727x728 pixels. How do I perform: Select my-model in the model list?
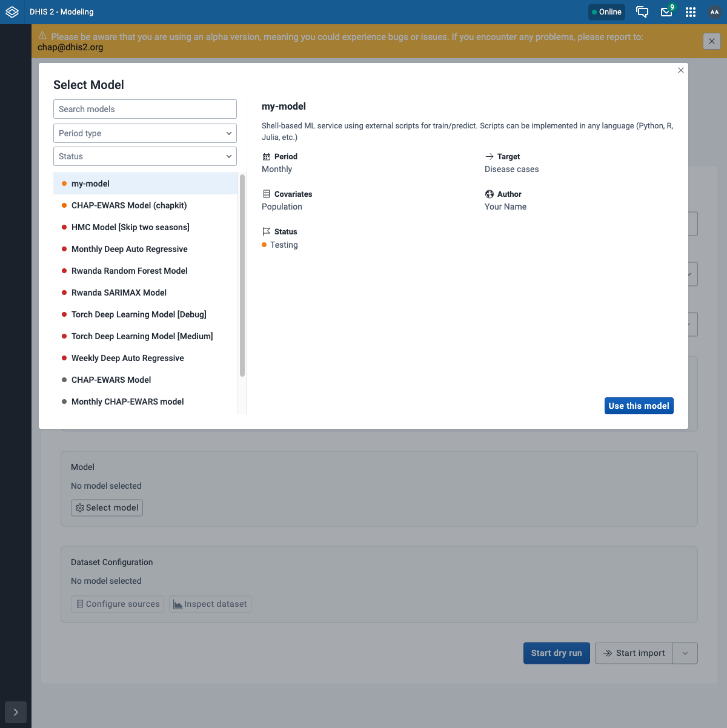(x=145, y=184)
